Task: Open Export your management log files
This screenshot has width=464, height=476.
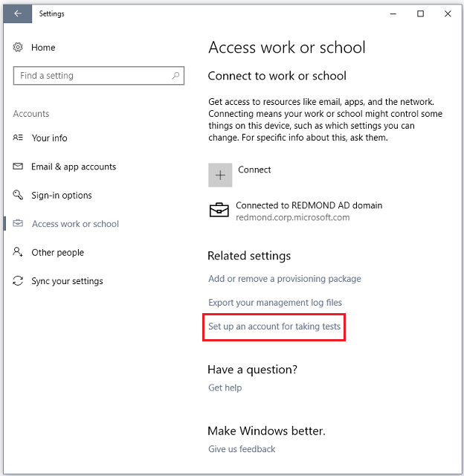Action: point(275,303)
